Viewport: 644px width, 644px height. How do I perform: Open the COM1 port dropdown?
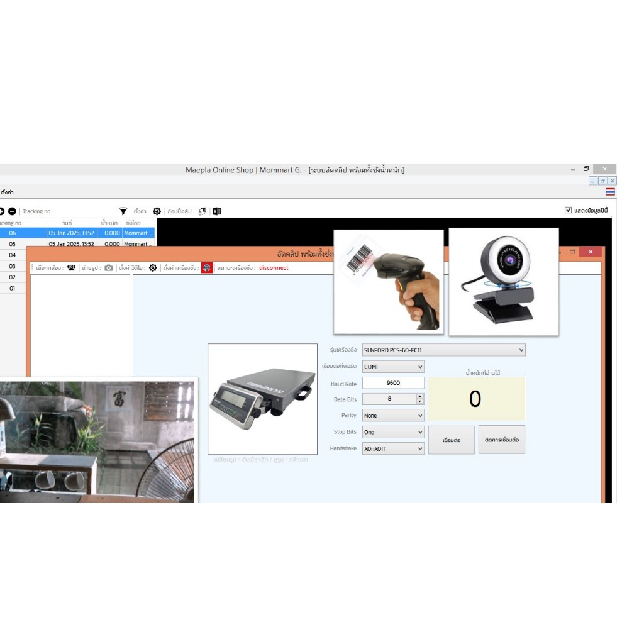pos(420,367)
